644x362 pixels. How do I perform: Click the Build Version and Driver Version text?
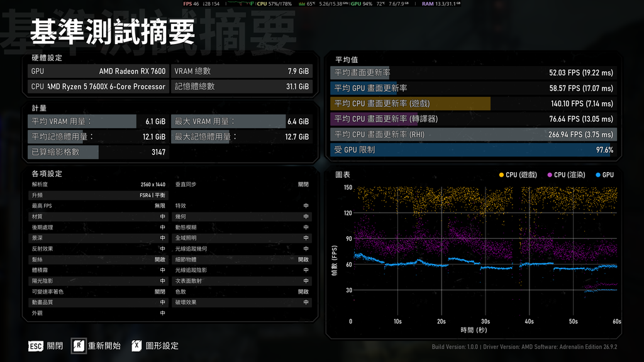525,347
